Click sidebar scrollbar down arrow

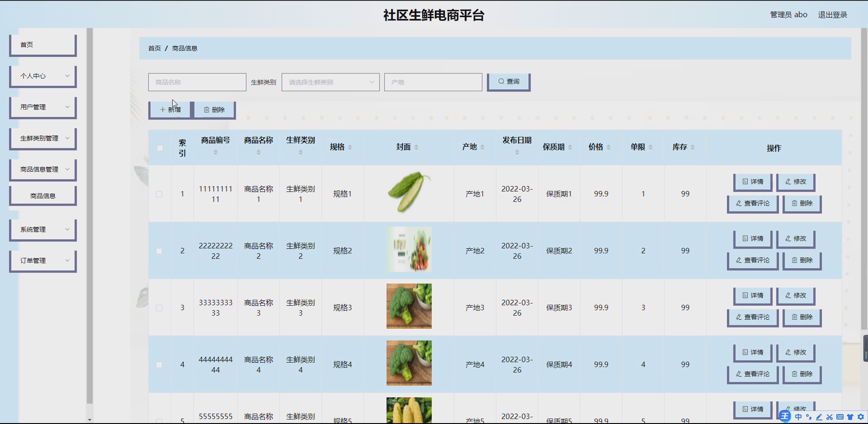90,420
